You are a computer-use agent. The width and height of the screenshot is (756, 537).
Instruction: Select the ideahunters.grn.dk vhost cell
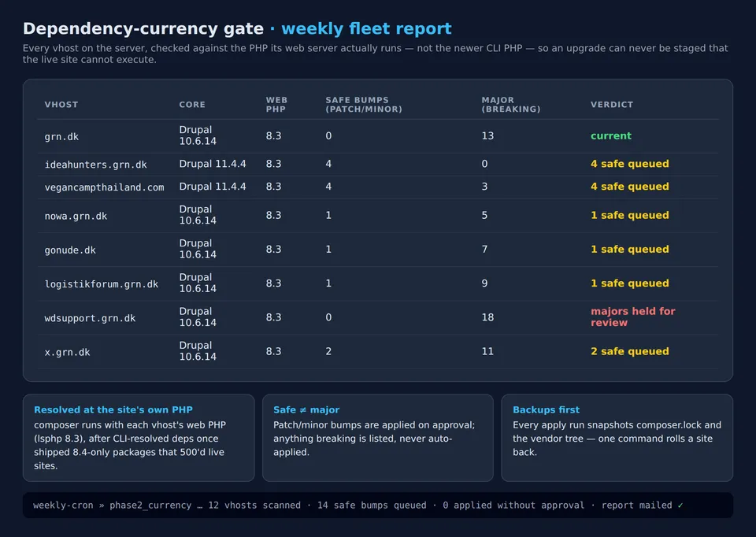point(95,165)
